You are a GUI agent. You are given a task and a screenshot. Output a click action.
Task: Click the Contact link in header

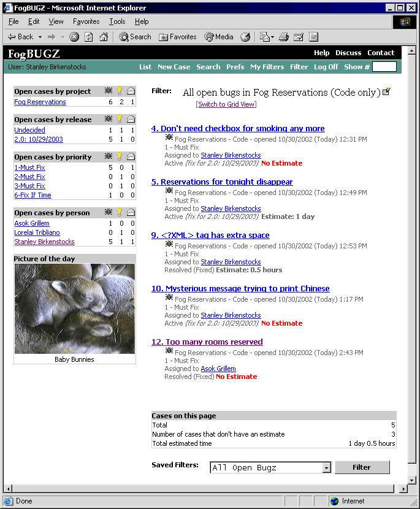coord(381,53)
